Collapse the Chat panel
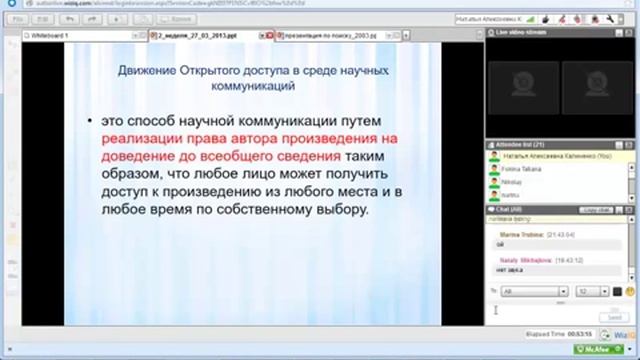The width and height of the screenshot is (640, 360). coord(619,210)
